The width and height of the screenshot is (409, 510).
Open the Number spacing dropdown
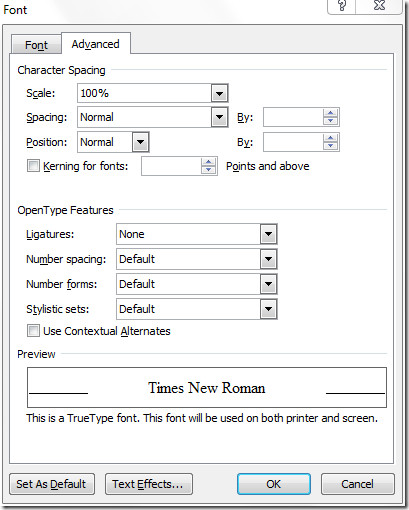click(268, 259)
